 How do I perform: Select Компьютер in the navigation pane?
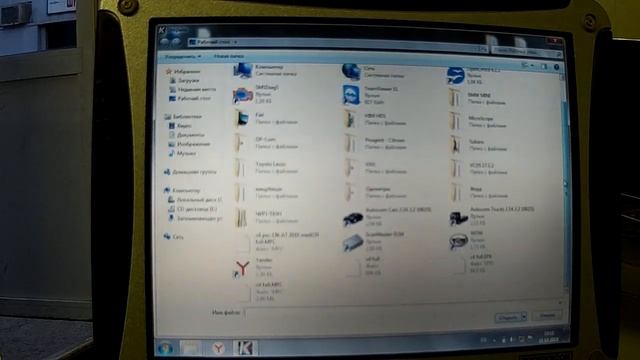(x=182, y=191)
